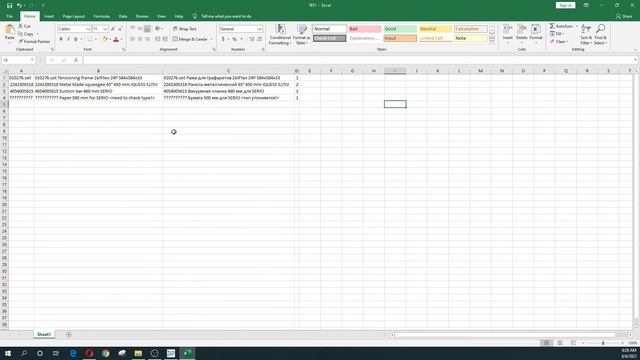The image size is (640, 360).
Task: Click the insert function fx icon
Action: click(76, 60)
